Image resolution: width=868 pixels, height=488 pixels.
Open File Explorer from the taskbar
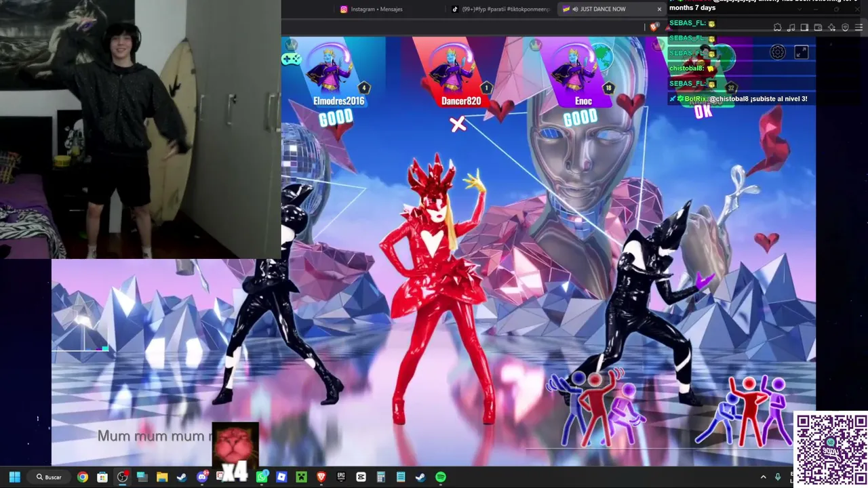[162, 477]
